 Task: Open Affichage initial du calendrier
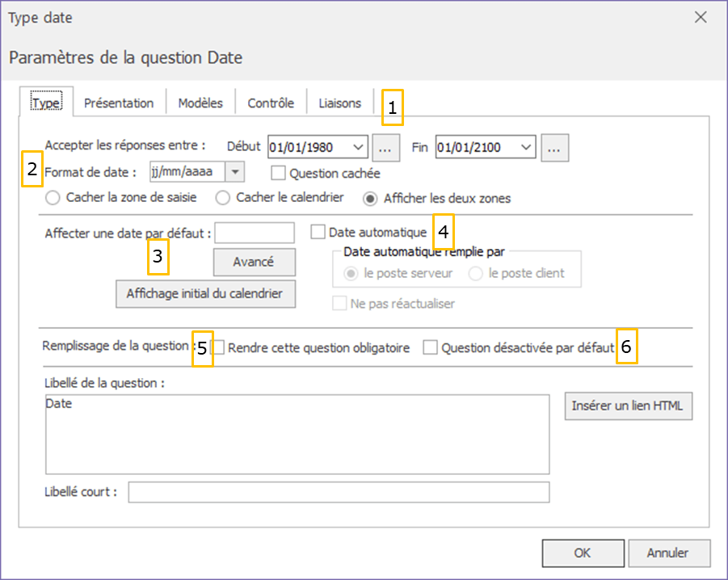pos(205,294)
